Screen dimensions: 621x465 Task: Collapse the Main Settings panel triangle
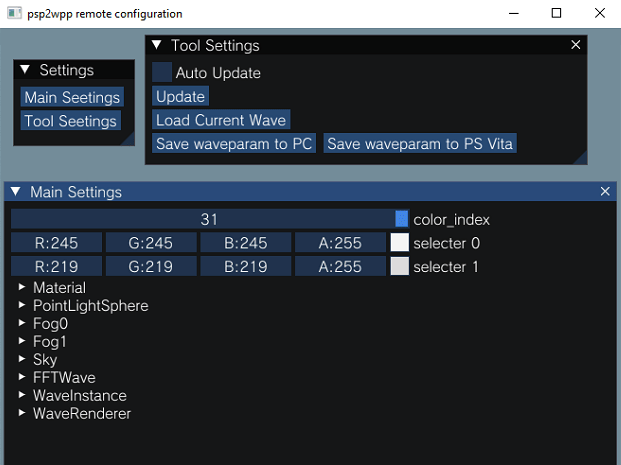(16, 192)
